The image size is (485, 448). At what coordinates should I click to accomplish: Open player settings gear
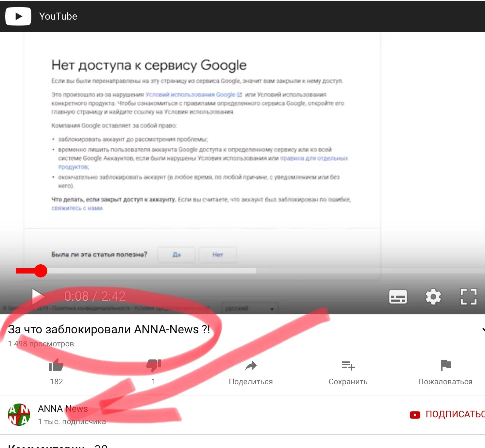[x=433, y=297]
